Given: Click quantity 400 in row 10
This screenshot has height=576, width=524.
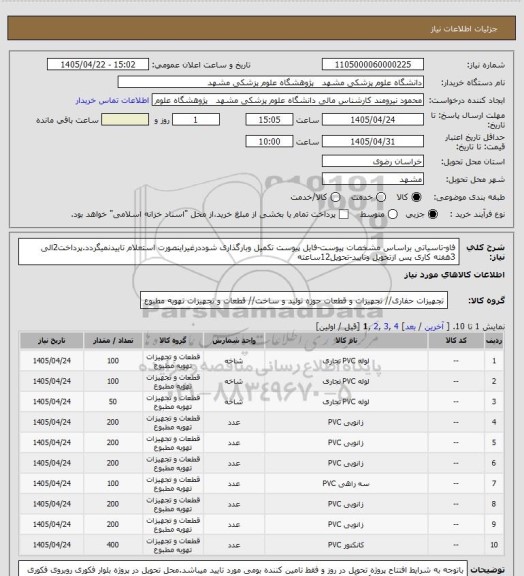Looking at the screenshot, I should click(x=113, y=545).
